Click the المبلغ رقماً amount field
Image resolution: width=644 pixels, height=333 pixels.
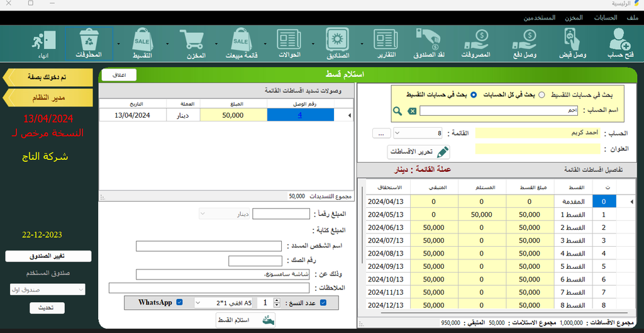pyautogui.click(x=281, y=214)
